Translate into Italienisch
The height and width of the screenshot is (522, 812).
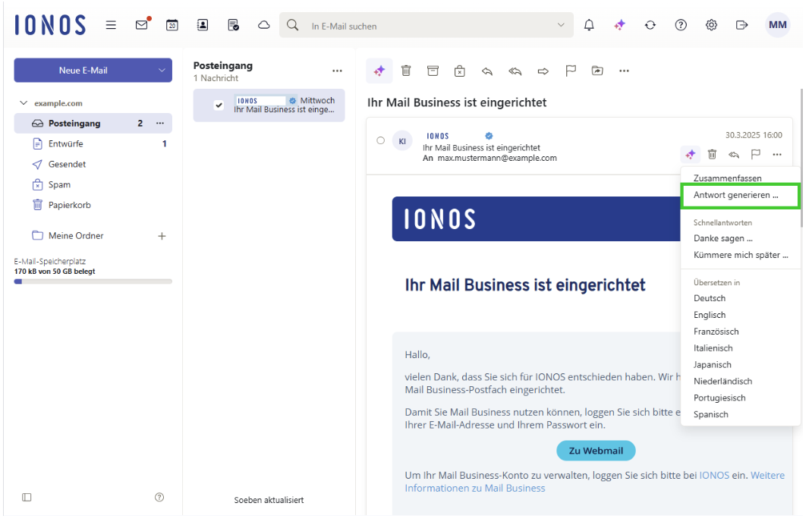point(713,348)
